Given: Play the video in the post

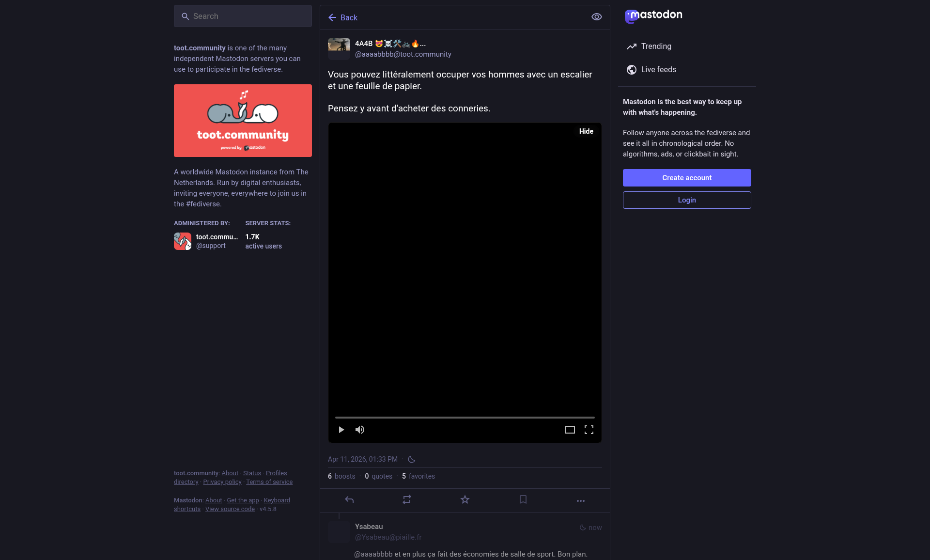Looking at the screenshot, I should [x=341, y=430].
